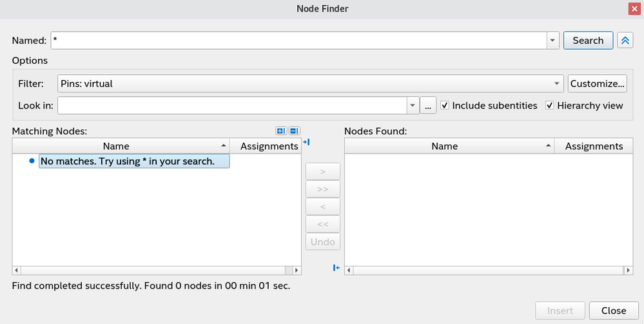Open the Customize... filter button
644x324 pixels.
pyautogui.click(x=598, y=83)
